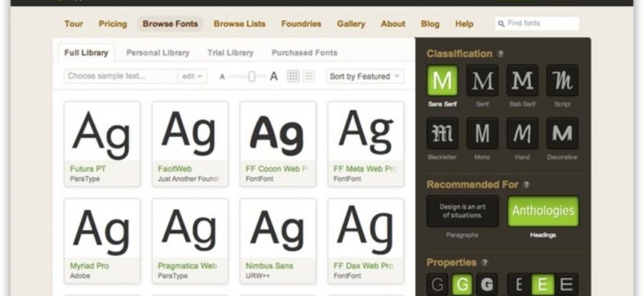This screenshot has height=296, width=644.
Task: Toggle regular weight G property
Action: (x=462, y=284)
